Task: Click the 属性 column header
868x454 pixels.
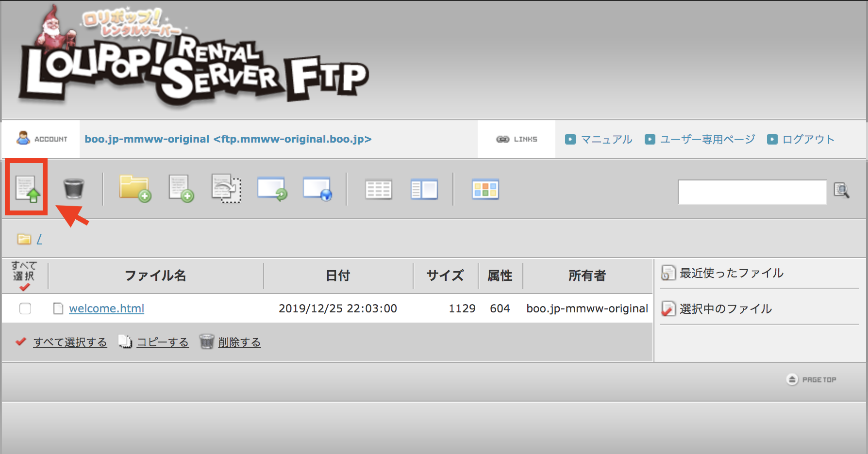Action: click(x=500, y=276)
